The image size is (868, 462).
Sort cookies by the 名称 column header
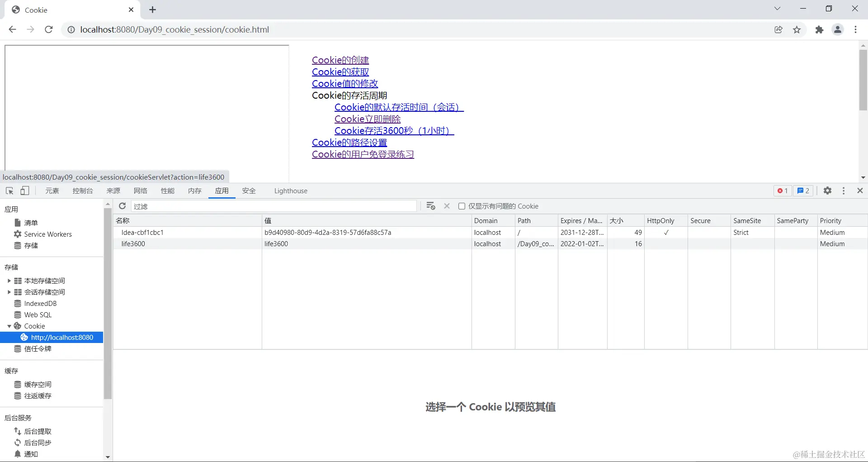[187, 220]
